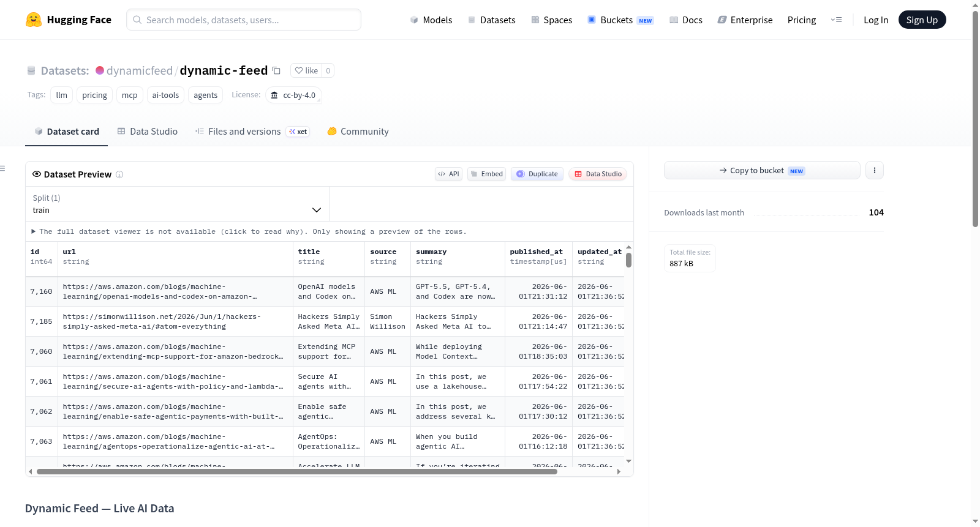
Task: Click the dynamicfeed avatar icon
Action: 100,70
